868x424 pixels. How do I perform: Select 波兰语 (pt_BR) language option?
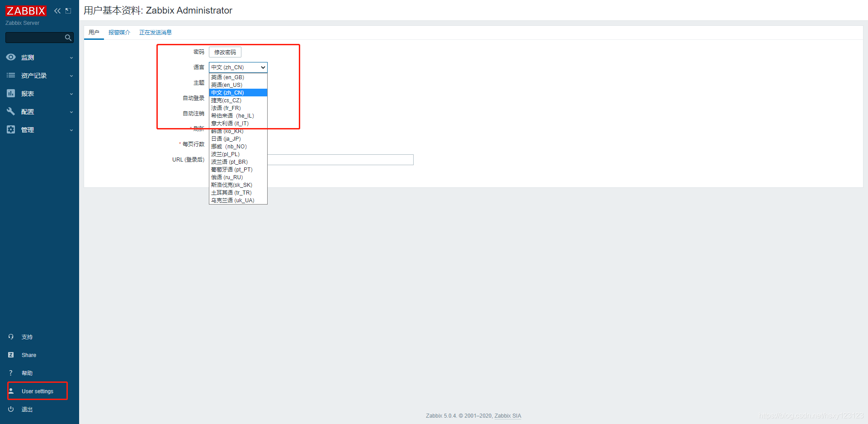click(238, 162)
